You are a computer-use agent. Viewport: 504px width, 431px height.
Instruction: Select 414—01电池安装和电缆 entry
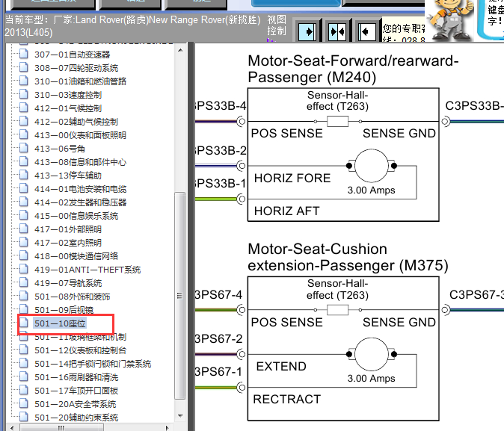(80, 189)
